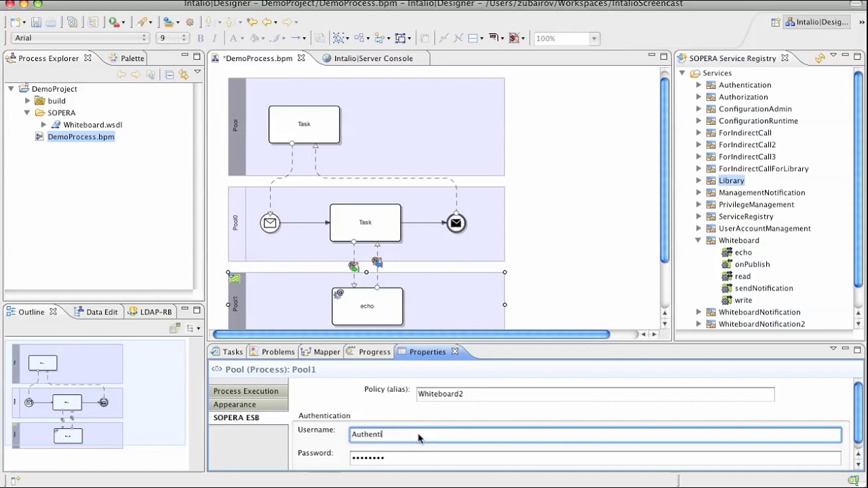This screenshot has width=868, height=488.
Task: Click the diagram horizontal scrollbar
Action: click(412, 334)
